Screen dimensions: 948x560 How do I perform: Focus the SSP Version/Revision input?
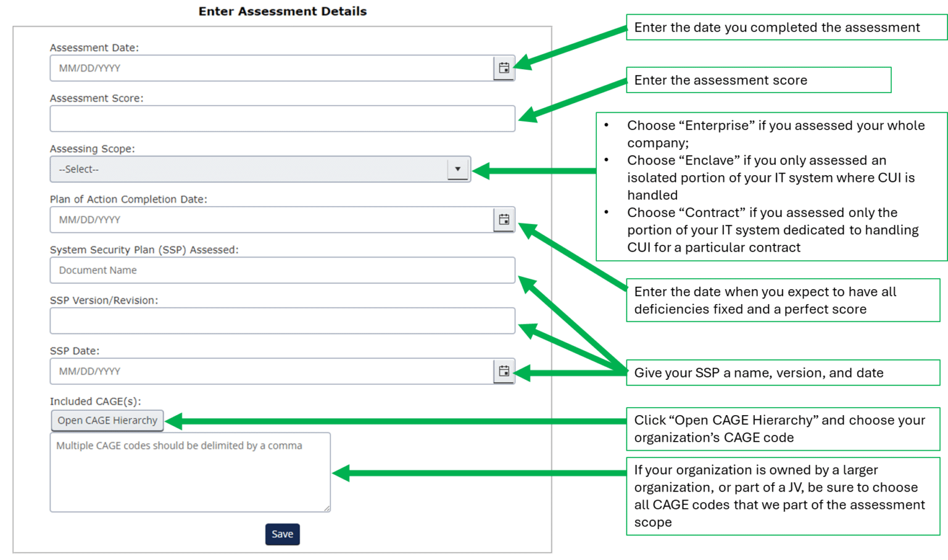pos(282,321)
